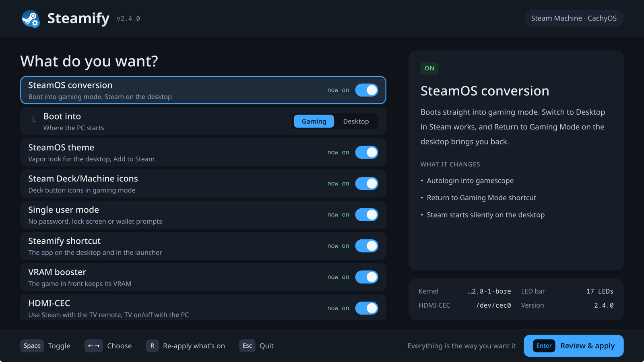Select Desktop for Boot into

[356, 121]
